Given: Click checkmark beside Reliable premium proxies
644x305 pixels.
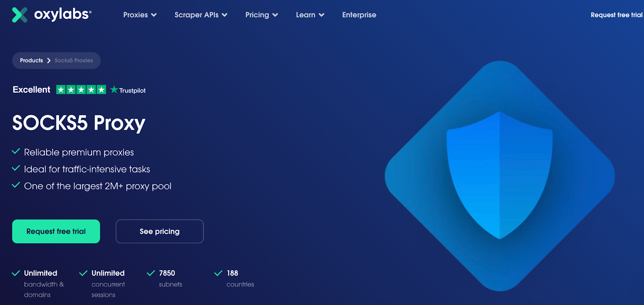Looking at the screenshot, I should 16,151.
